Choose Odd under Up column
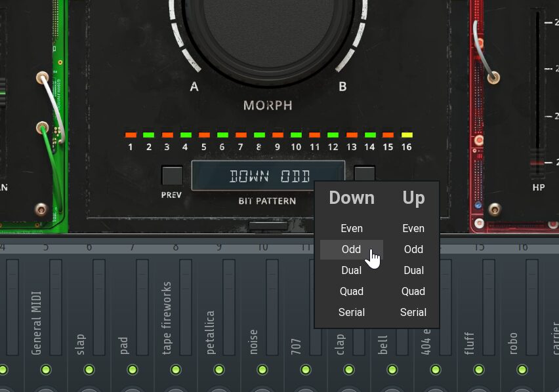The height and width of the screenshot is (392, 559). tap(413, 249)
